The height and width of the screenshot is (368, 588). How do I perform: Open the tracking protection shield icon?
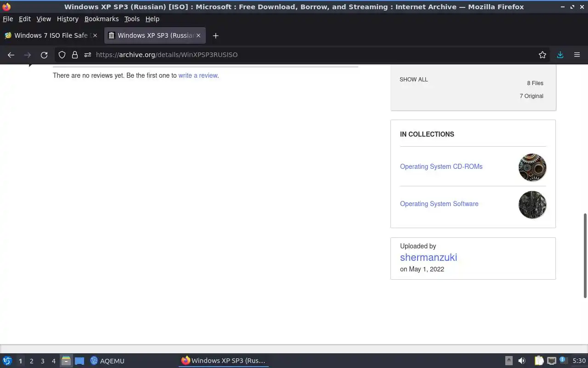[x=62, y=55]
